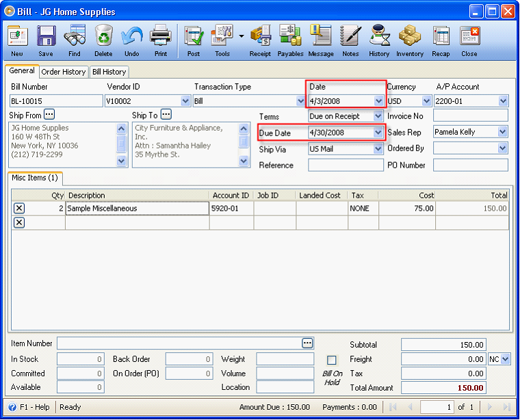Go to last record navigation arrow
Viewport: 520px width, 420px height.
(507, 407)
